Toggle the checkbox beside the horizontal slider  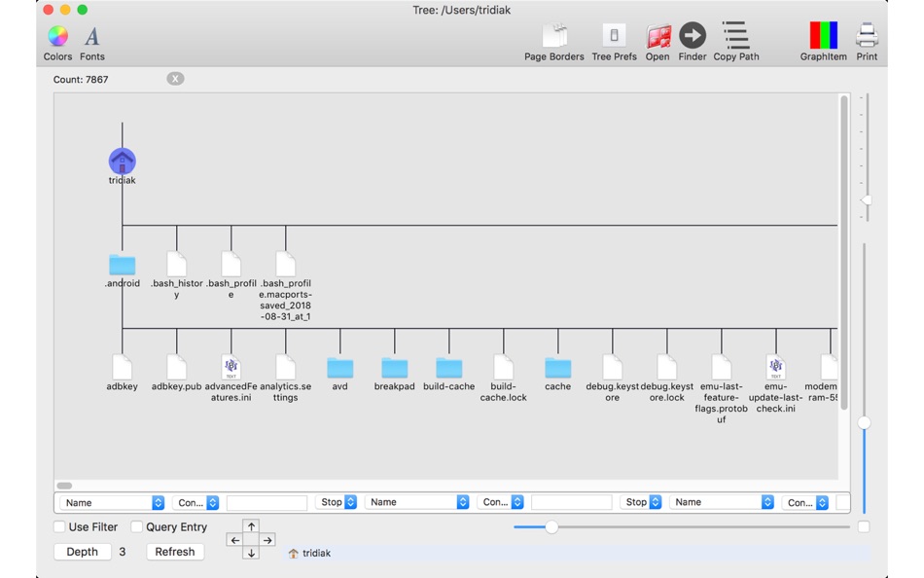pos(864,526)
